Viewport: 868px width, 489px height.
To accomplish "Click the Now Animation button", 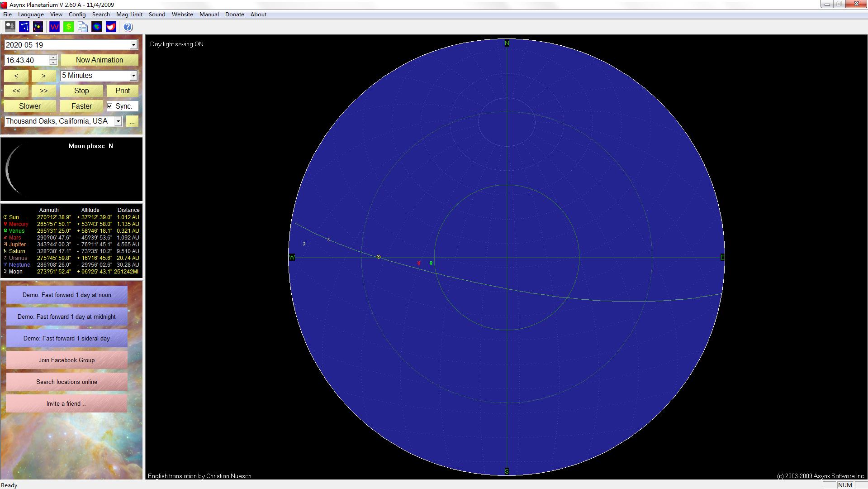I will point(100,60).
